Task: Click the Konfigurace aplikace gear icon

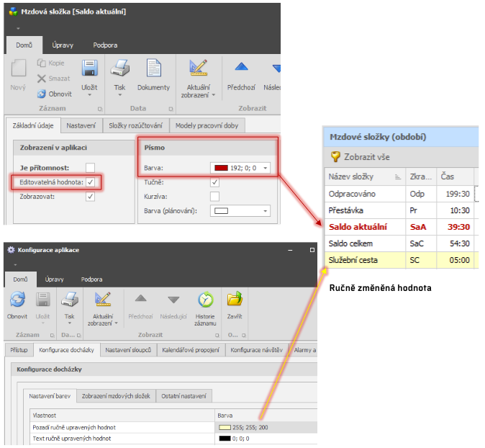Action: pos(11,250)
